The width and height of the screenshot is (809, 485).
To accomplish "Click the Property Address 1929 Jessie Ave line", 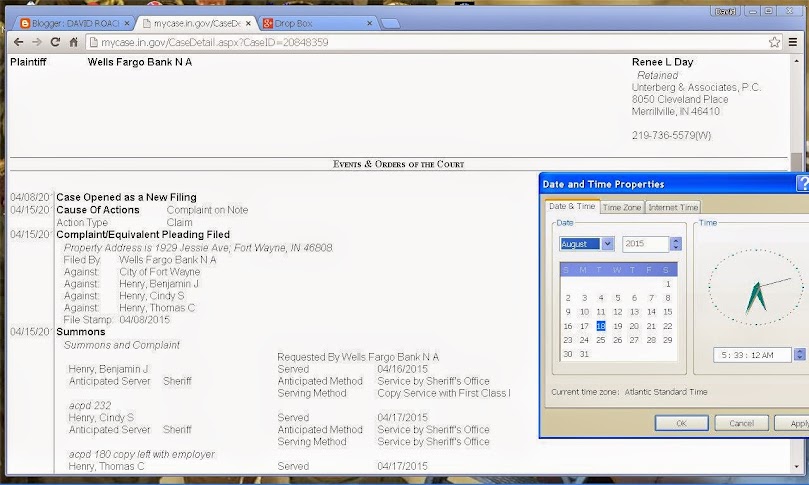I will pyautogui.click(x=198, y=248).
